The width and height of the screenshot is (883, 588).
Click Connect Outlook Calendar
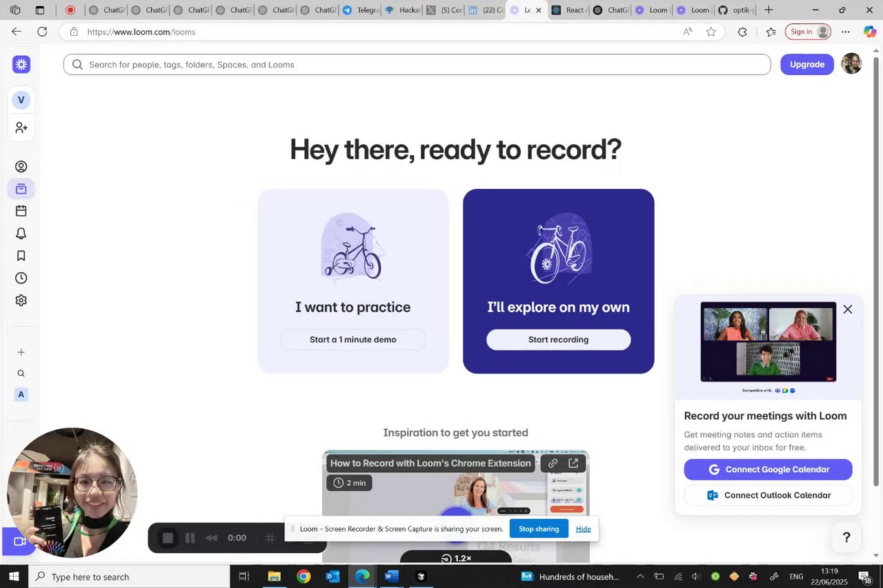(768, 495)
